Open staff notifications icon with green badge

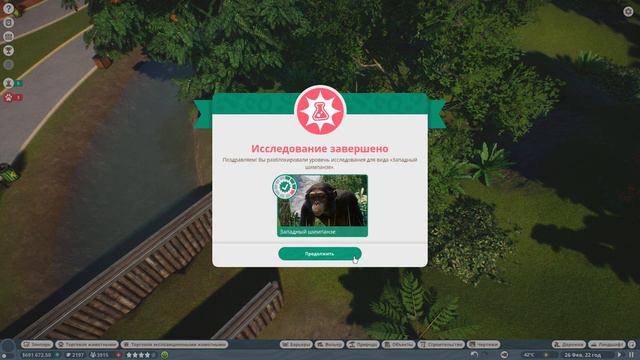click(9, 83)
